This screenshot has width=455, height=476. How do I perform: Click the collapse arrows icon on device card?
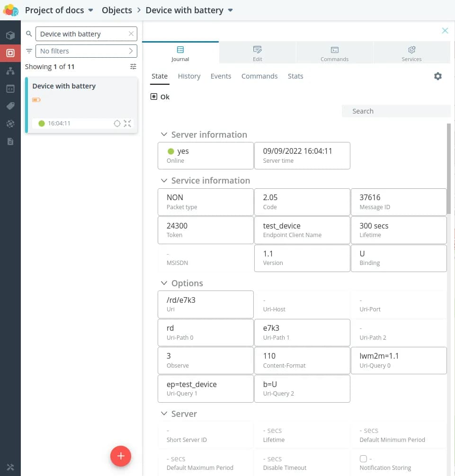[x=127, y=123]
